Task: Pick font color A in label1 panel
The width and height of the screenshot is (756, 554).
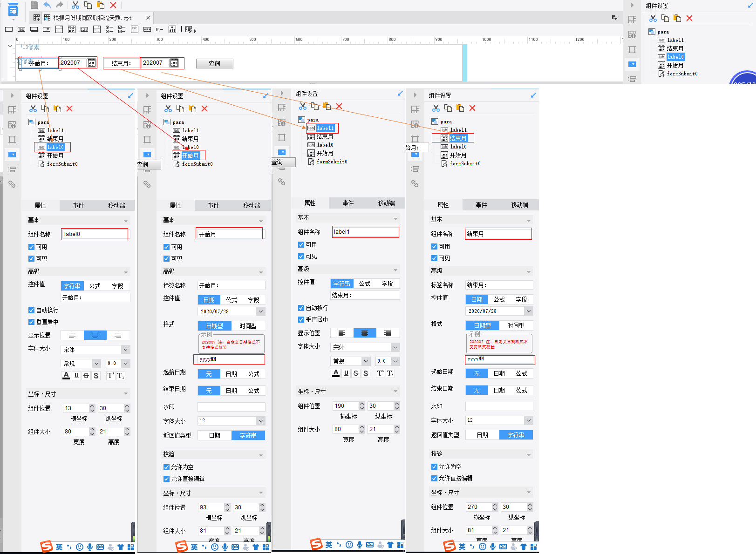Action: [336, 373]
